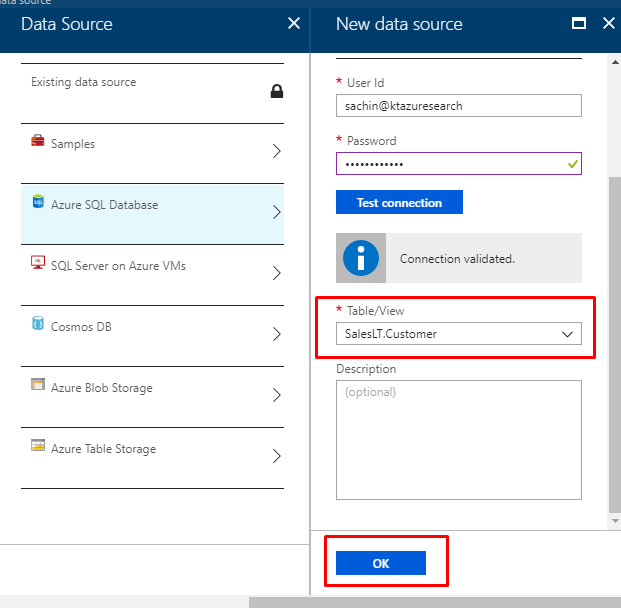Click the optional Description text area
The image size is (621, 608).
point(459,440)
